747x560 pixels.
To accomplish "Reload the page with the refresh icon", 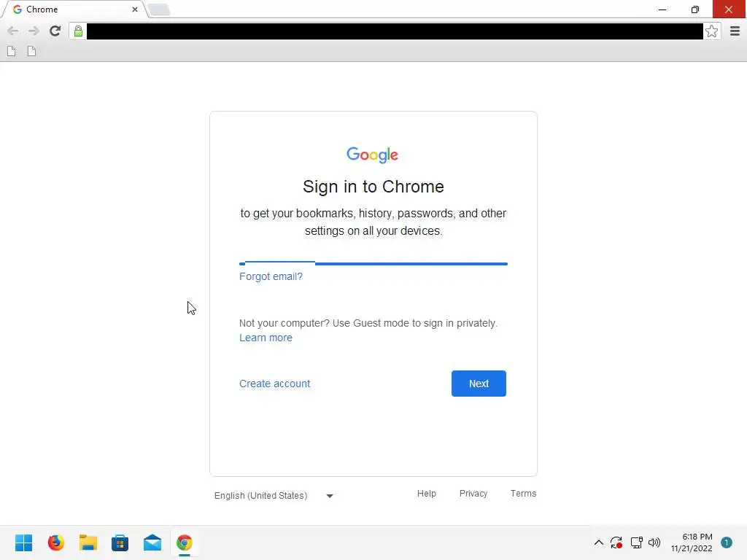I will coord(55,31).
